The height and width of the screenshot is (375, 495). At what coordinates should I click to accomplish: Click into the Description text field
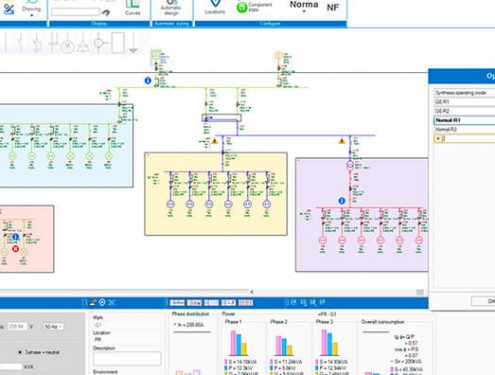point(127,359)
